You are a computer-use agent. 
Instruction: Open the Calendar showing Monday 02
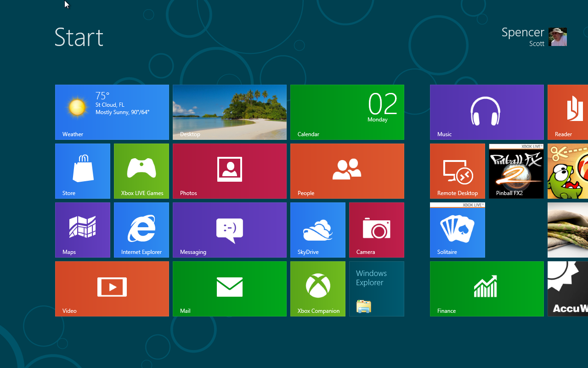pyautogui.click(x=347, y=112)
